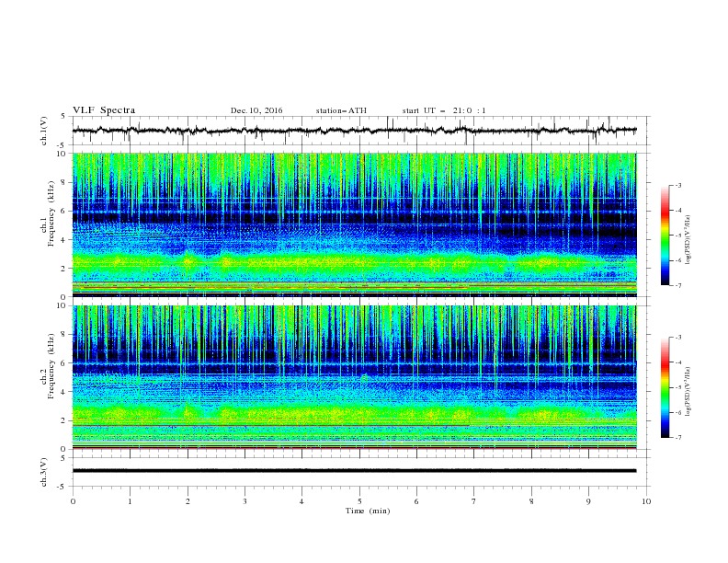Viewport: 728px width, 563px height.
Task: Click the "1" minute tick label
Action: [x=130, y=501]
